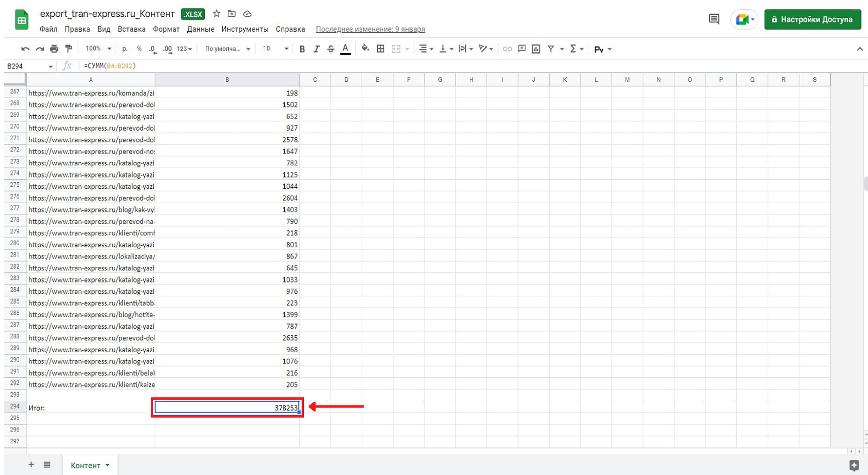Activate the paint format tool
Image resolution: width=868 pixels, height=475 pixels.
click(69, 49)
